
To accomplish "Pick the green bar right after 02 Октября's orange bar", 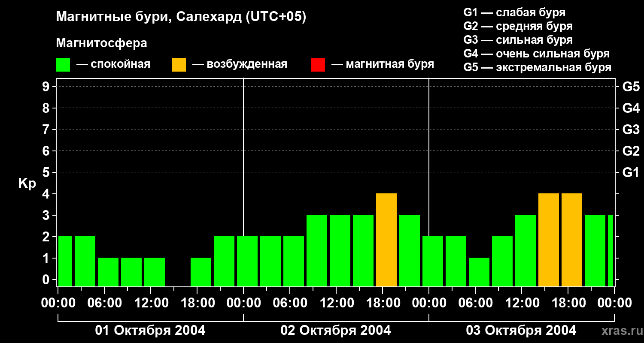I will (410, 251).
